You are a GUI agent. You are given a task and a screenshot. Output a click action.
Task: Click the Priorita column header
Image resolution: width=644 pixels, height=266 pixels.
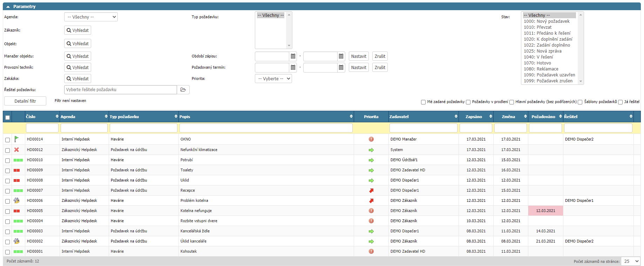371,117
